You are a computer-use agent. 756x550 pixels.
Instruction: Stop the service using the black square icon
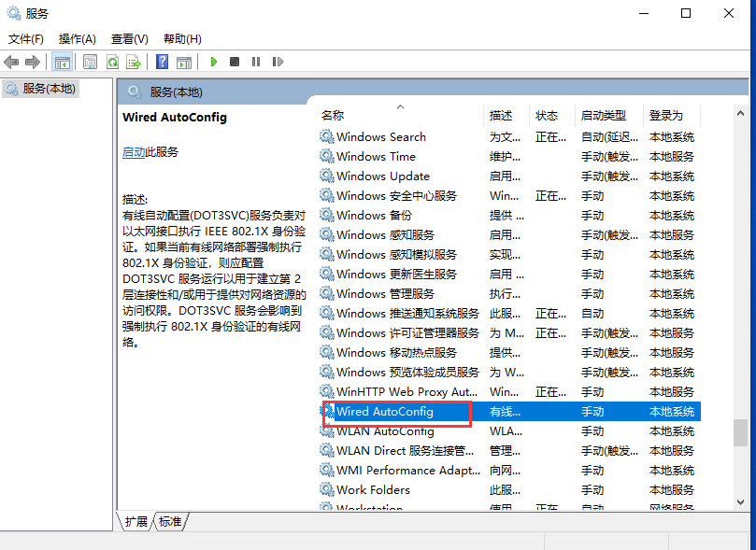click(235, 62)
